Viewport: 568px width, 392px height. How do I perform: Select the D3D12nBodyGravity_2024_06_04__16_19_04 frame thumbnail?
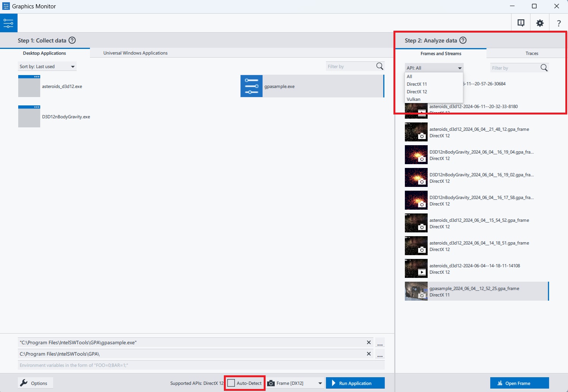(416, 155)
